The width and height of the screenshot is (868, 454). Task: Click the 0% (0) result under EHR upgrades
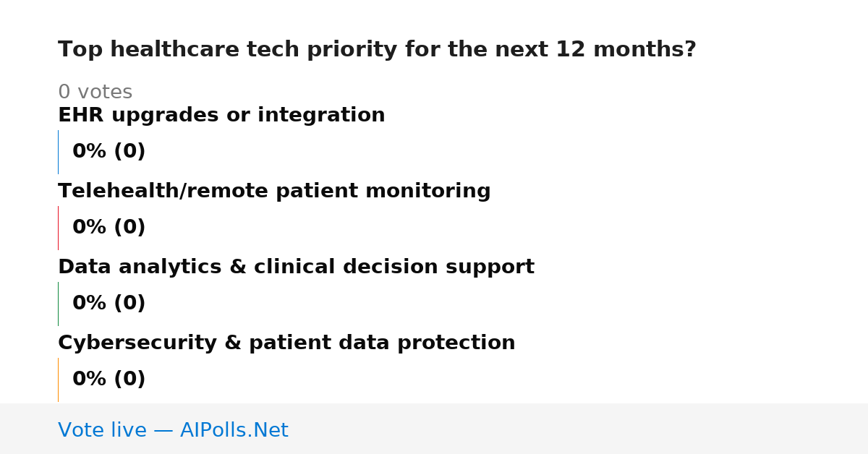click(109, 152)
